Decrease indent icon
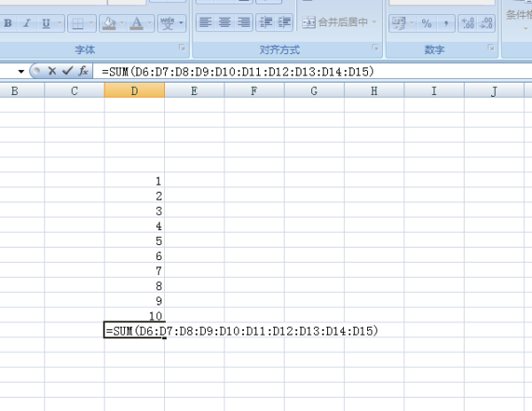The image size is (532, 411). pyautogui.click(x=266, y=22)
